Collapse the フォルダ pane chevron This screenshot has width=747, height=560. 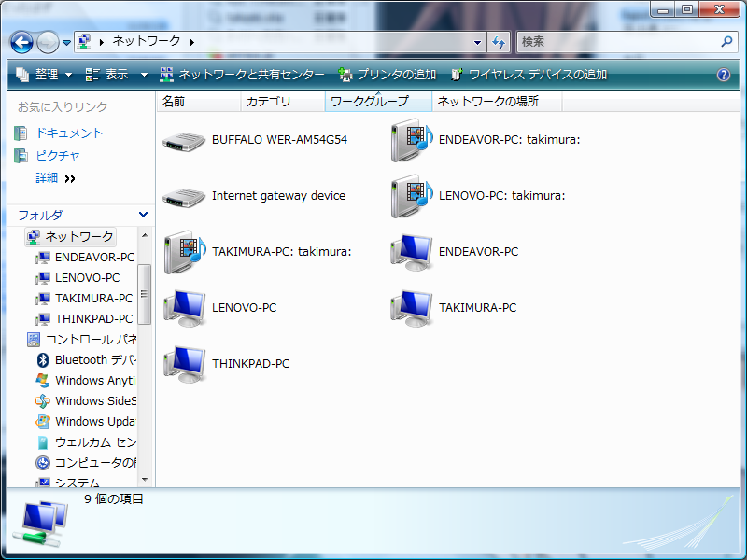(143, 215)
